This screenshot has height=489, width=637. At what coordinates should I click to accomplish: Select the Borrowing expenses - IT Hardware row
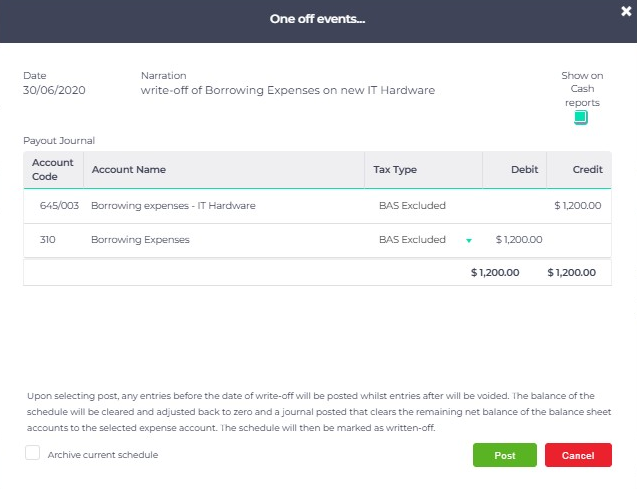pos(317,206)
